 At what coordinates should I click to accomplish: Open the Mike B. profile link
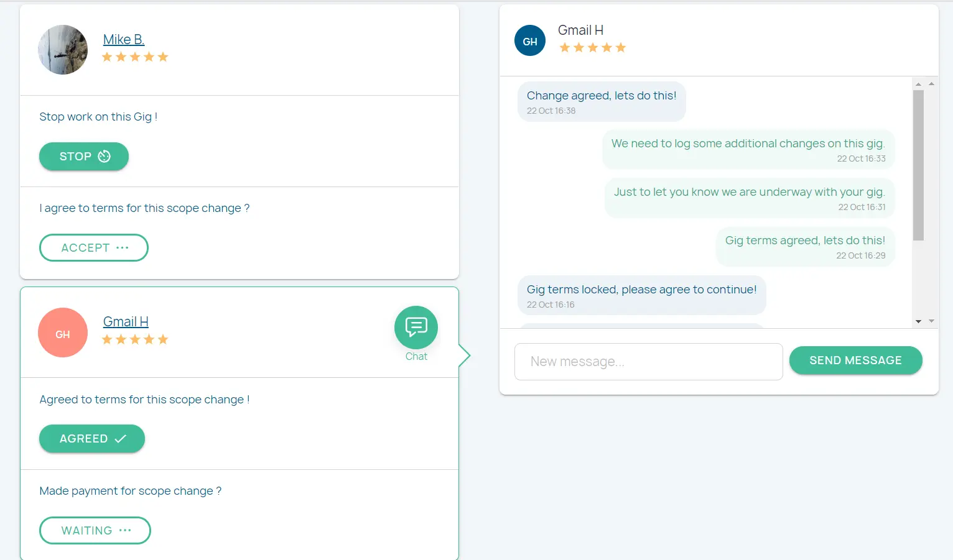(x=124, y=40)
